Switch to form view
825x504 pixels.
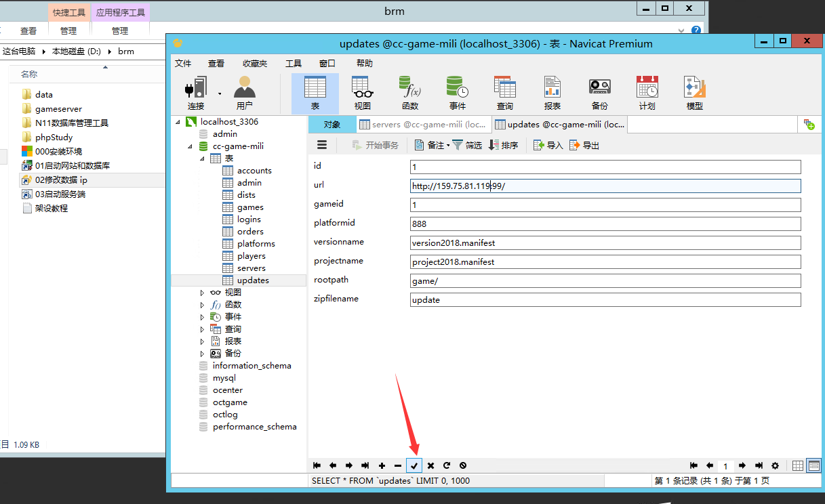(x=813, y=465)
